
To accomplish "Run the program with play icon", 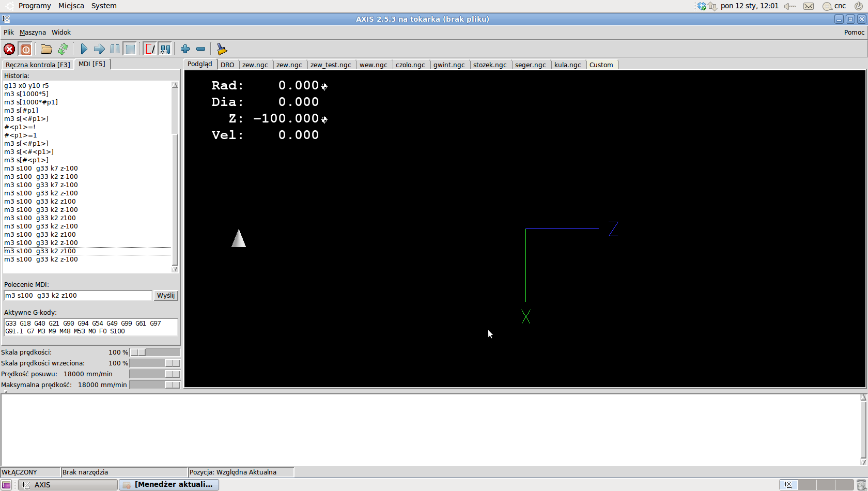I will point(84,49).
